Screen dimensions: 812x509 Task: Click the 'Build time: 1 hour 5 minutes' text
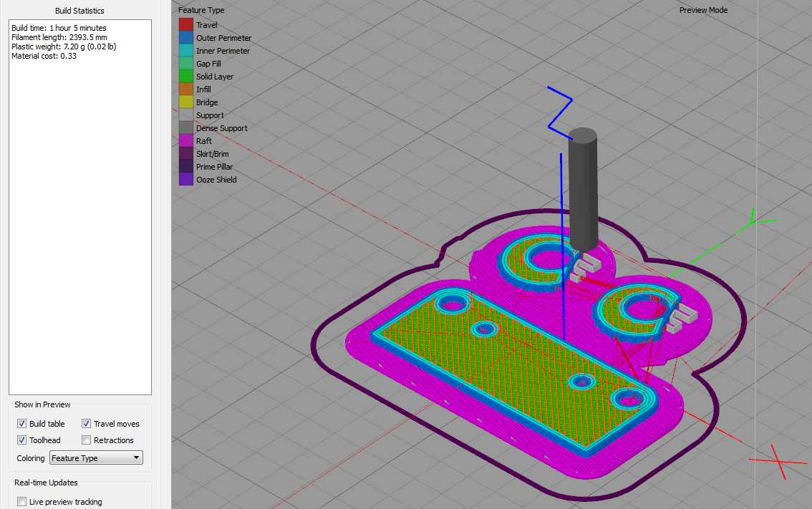[x=59, y=28]
